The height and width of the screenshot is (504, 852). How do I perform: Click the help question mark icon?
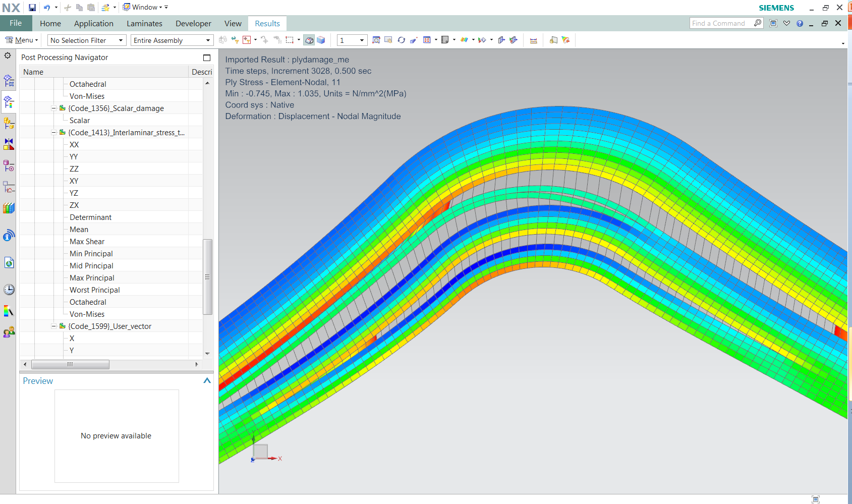tap(800, 23)
